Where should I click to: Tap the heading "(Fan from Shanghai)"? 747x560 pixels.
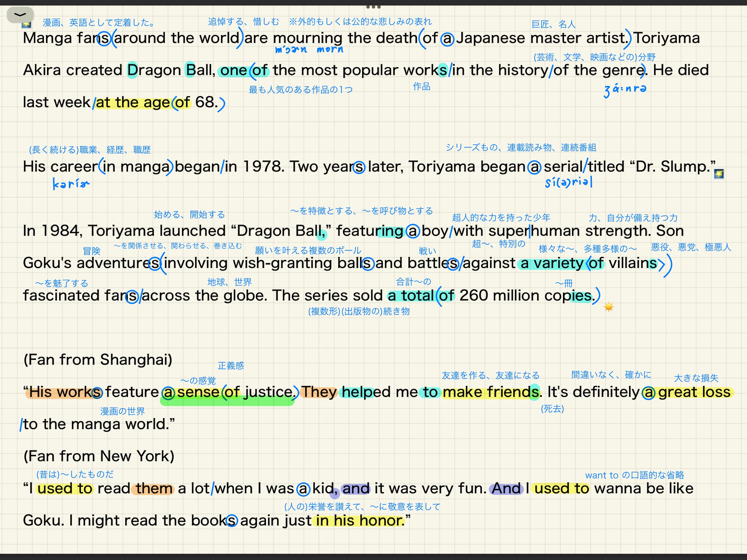click(x=98, y=360)
